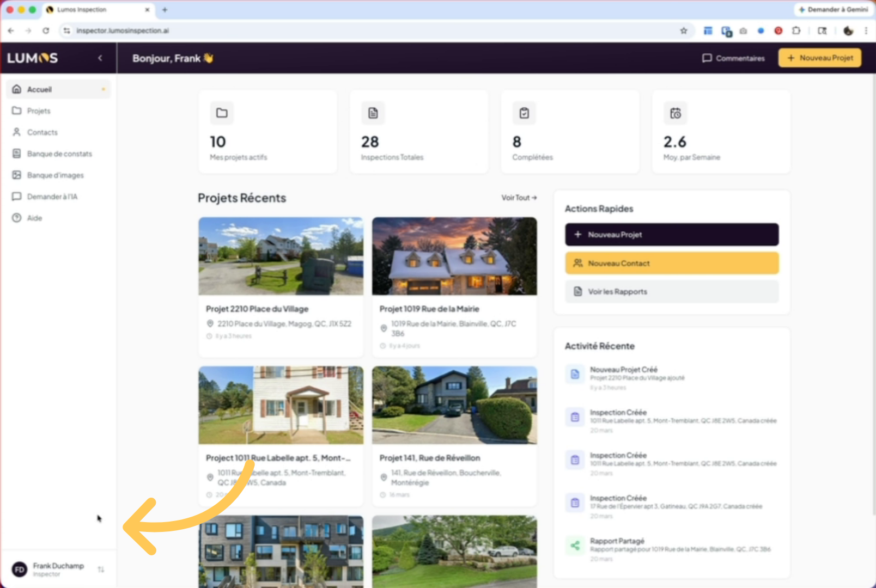Image resolution: width=876 pixels, height=588 pixels.
Task: Open Projets in the sidebar
Action: pyautogui.click(x=58, y=111)
